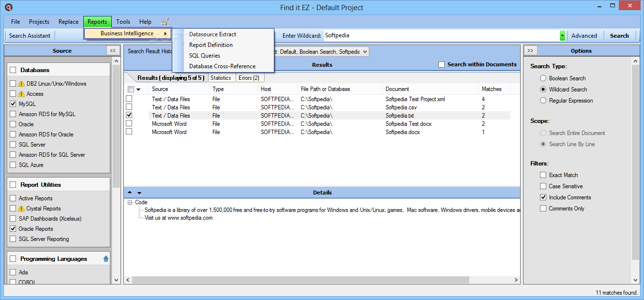Switch to the Statistics tab

[x=221, y=78]
